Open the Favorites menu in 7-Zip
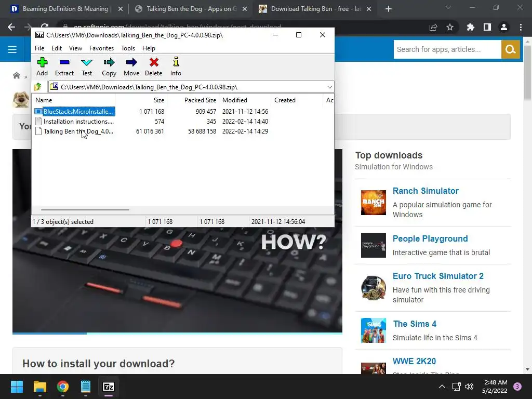 click(x=101, y=48)
